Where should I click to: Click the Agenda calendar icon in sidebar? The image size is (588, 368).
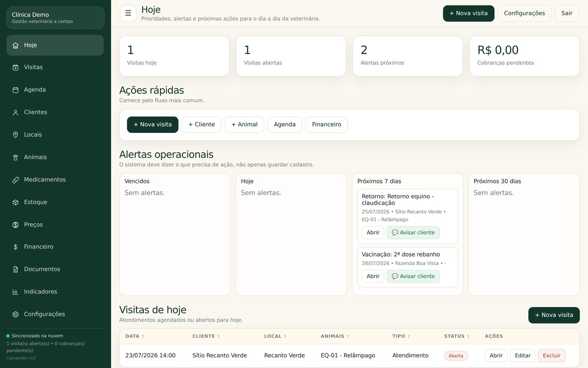click(x=16, y=90)
